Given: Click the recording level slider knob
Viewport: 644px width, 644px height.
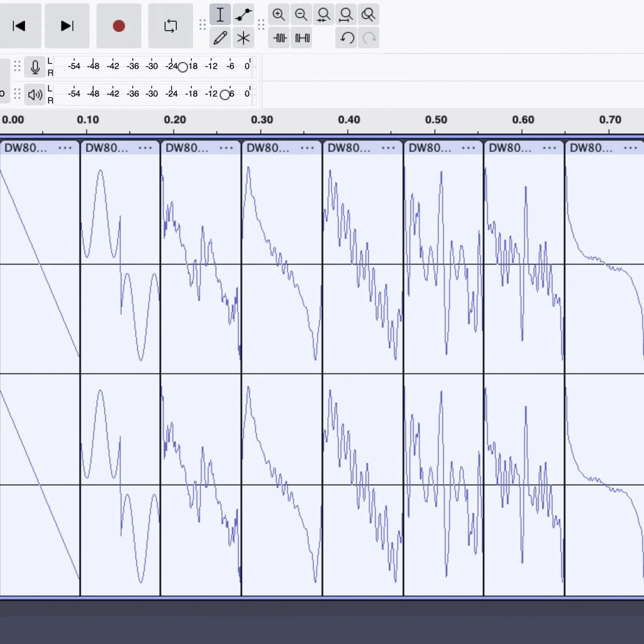Looking at the screenshot, I should tap(182, 66).
